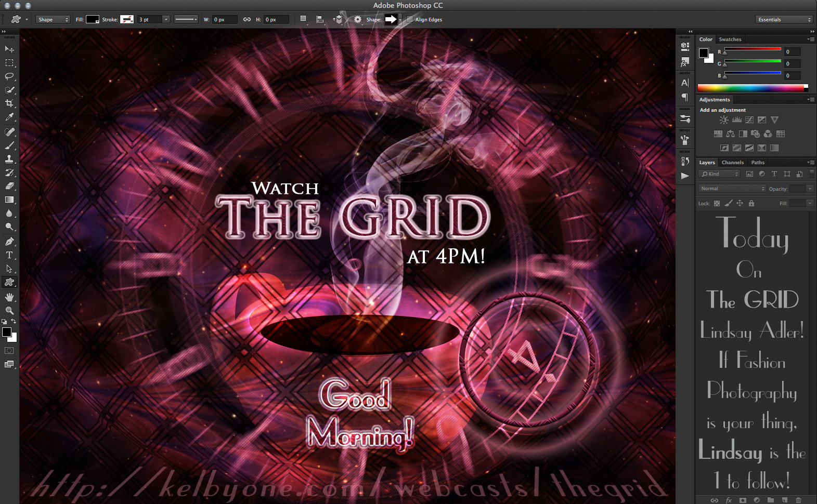Select the Path Selection tool
The image size is (817, 504).
(9, 269)
